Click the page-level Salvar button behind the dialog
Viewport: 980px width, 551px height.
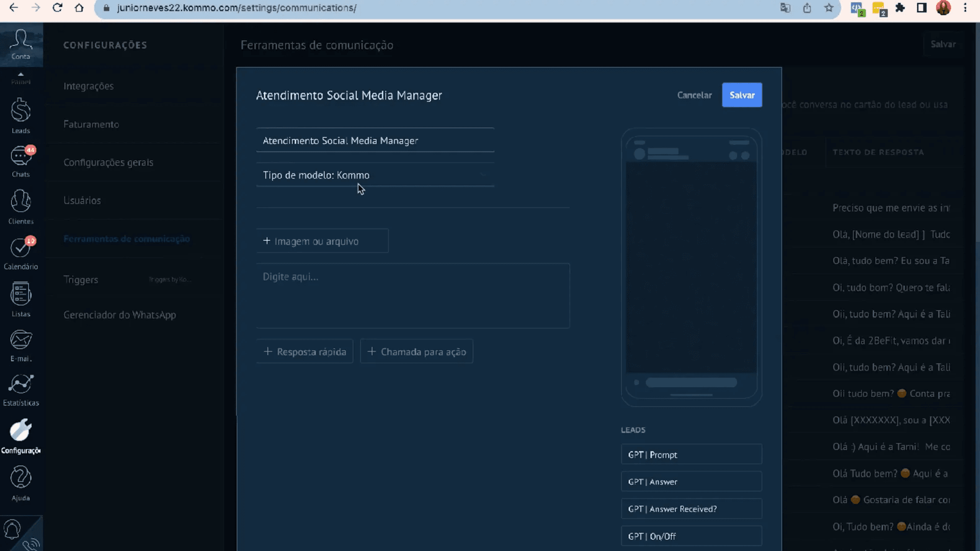(943, 44)
